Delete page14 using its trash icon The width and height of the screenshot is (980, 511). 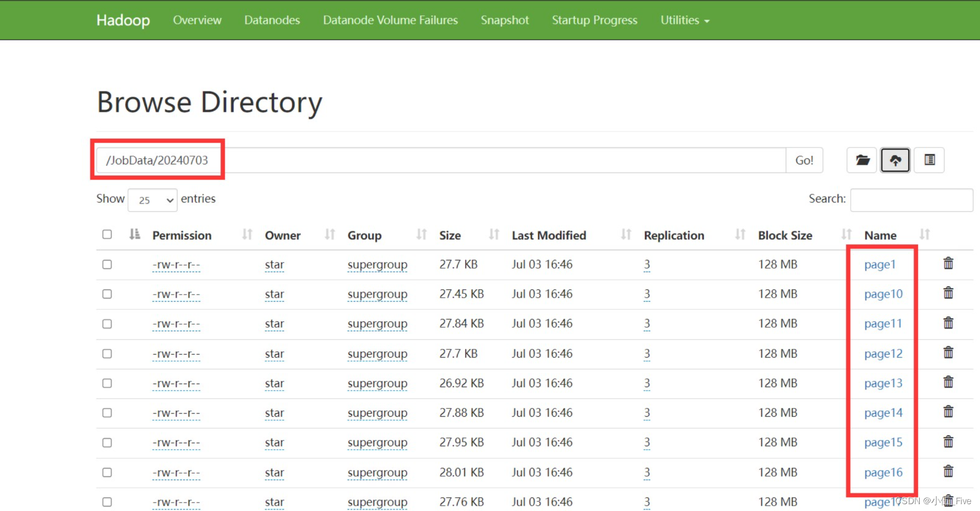coord(948,412)
